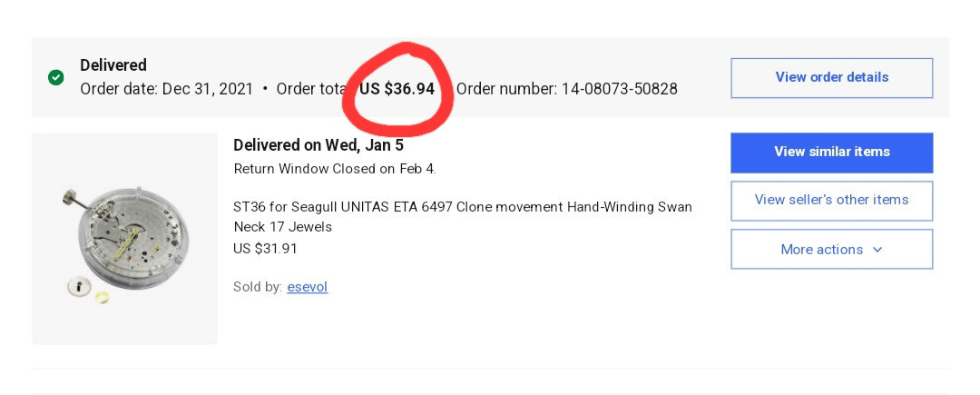Open the ST36 Seagull UNITAS item title
Viewport: 980px width, 395px height.
tap(463, 216)
